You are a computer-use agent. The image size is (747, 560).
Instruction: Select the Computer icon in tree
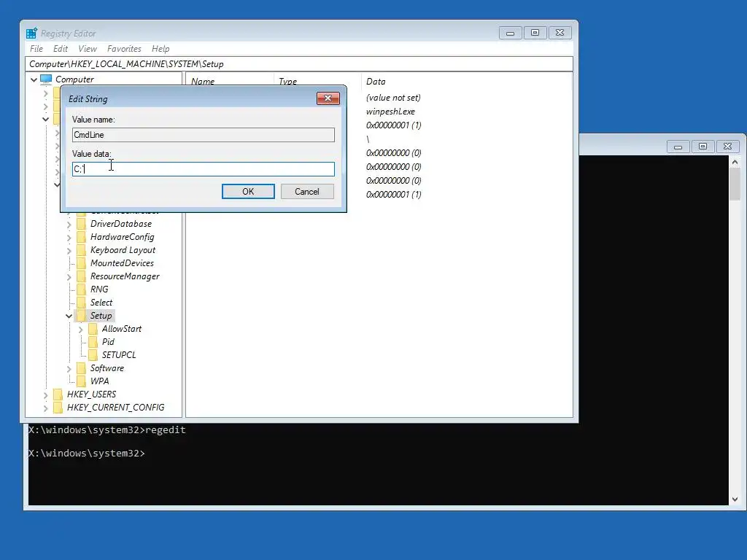(x=46, y=79)
